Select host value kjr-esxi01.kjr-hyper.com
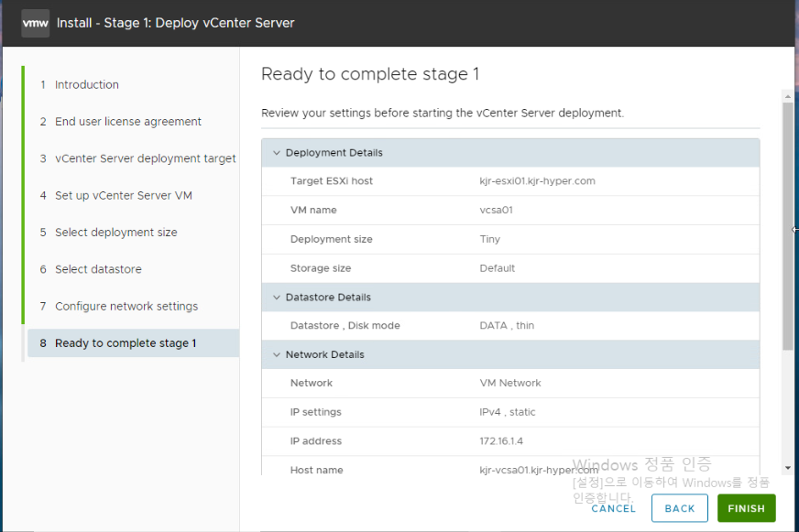The height and width of the screenshot is (532, 799). click(x=537, y=181)
